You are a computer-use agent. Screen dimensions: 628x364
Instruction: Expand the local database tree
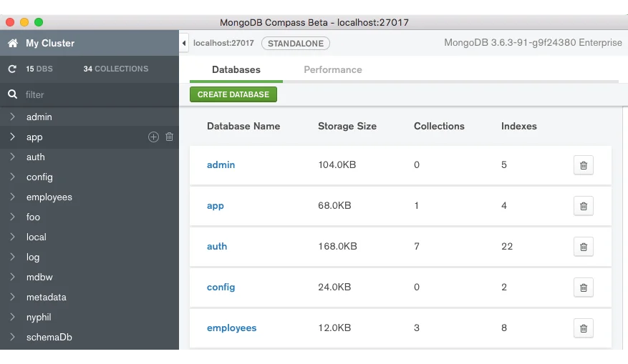pos(12,237)
